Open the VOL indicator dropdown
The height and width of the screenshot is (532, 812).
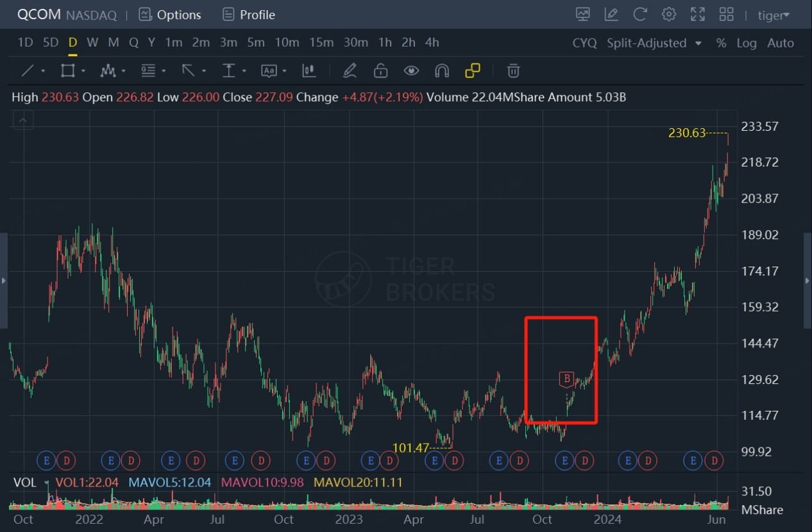pyautogui.click(x=46, y=483)
